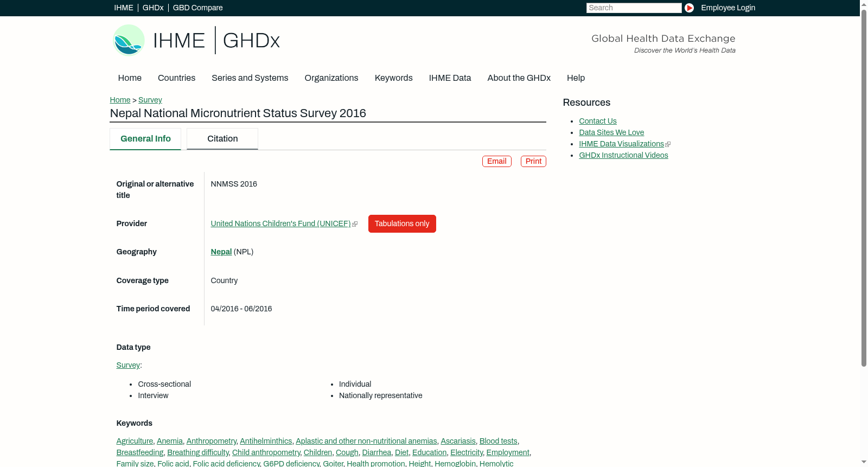This screenshot has height=467, width=868.
Task: Open the Contact Us resource link
Action: pyautogui.click(x=598, y=121)
